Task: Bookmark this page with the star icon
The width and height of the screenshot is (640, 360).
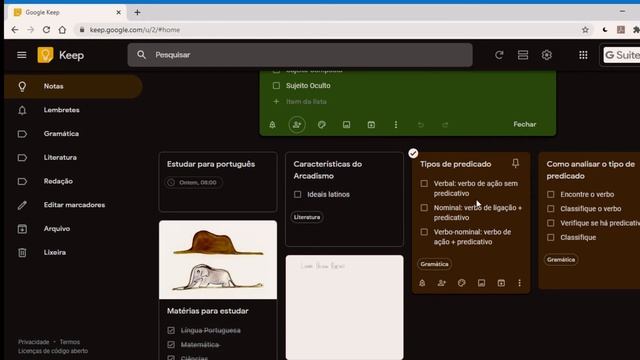Action: click(x=585, y=30)
